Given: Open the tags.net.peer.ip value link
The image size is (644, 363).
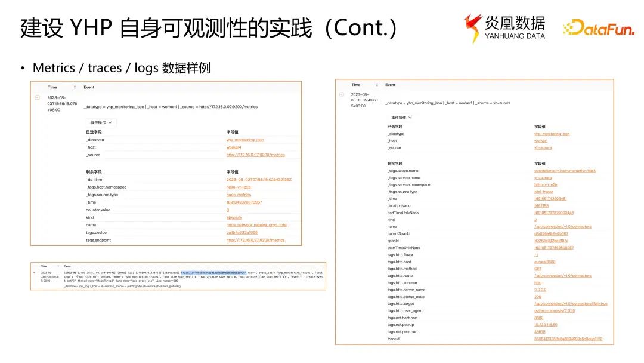Looking at the screenshot, I should point(546,325).
